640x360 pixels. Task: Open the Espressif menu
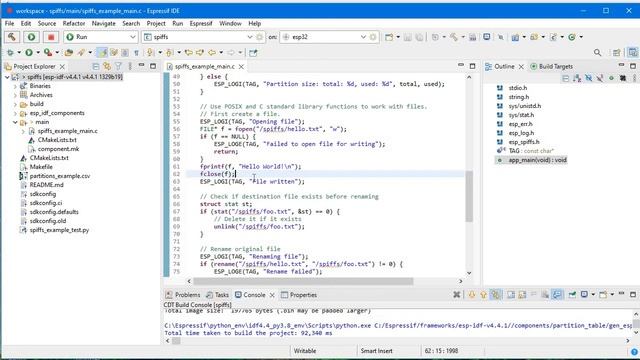(201, 24)
